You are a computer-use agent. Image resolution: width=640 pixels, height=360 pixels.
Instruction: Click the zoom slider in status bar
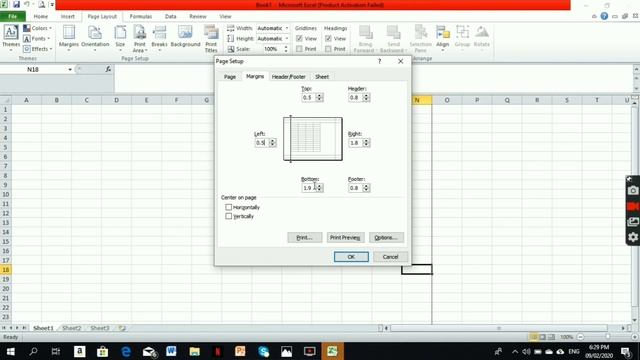click(x=607, y=337)
